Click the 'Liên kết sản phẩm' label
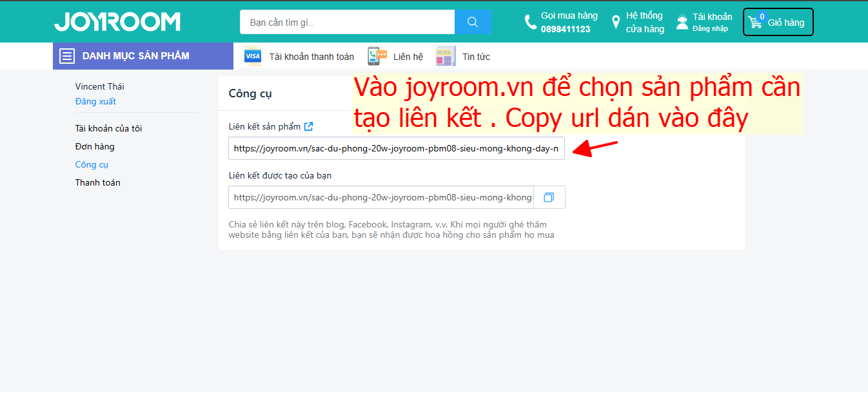This screenshot has width=868, height=395. [x=264, y=126]
